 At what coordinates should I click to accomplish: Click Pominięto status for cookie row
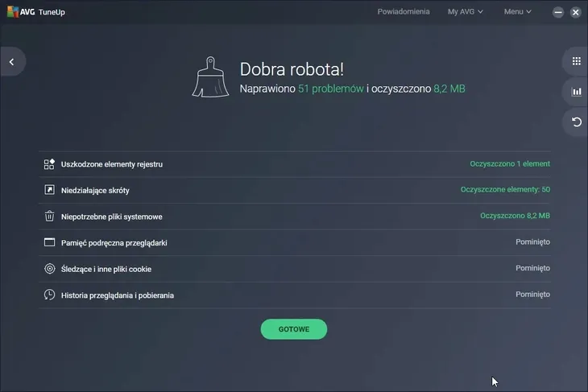point(532,268)
